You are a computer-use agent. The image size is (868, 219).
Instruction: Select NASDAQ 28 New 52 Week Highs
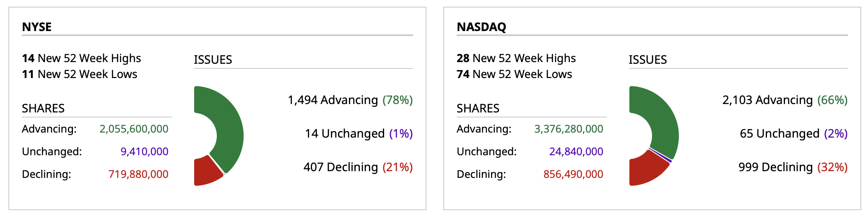pos(516,58)
